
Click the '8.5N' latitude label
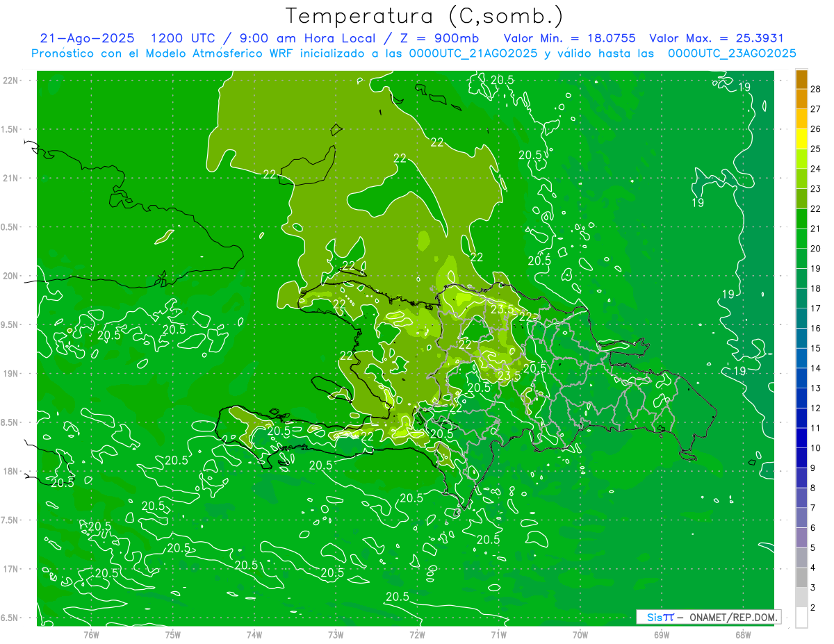coord(10,423)
